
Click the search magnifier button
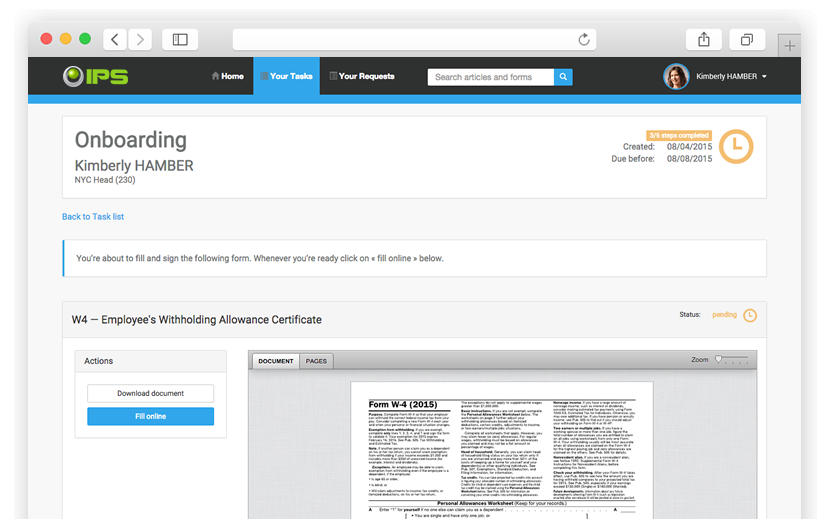tap(563, 77)
